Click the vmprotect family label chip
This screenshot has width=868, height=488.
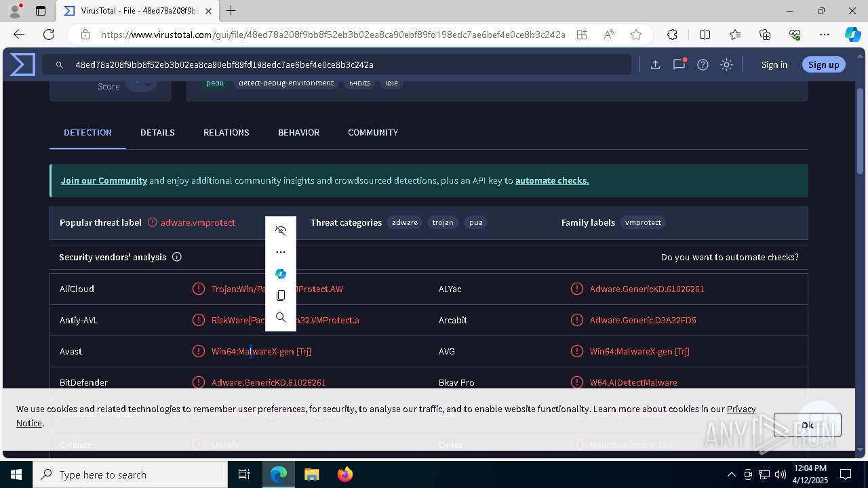click(x=643, y=222)
